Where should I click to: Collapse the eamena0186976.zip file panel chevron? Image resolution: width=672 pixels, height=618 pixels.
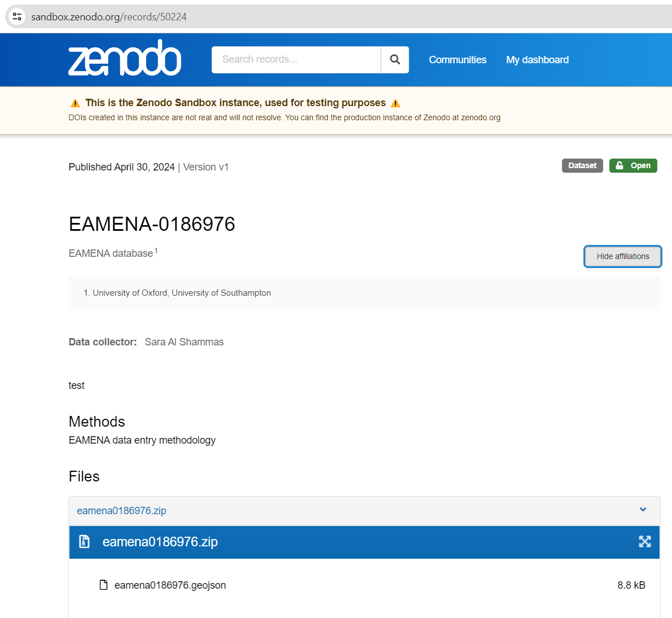click(x=643, y=510)
